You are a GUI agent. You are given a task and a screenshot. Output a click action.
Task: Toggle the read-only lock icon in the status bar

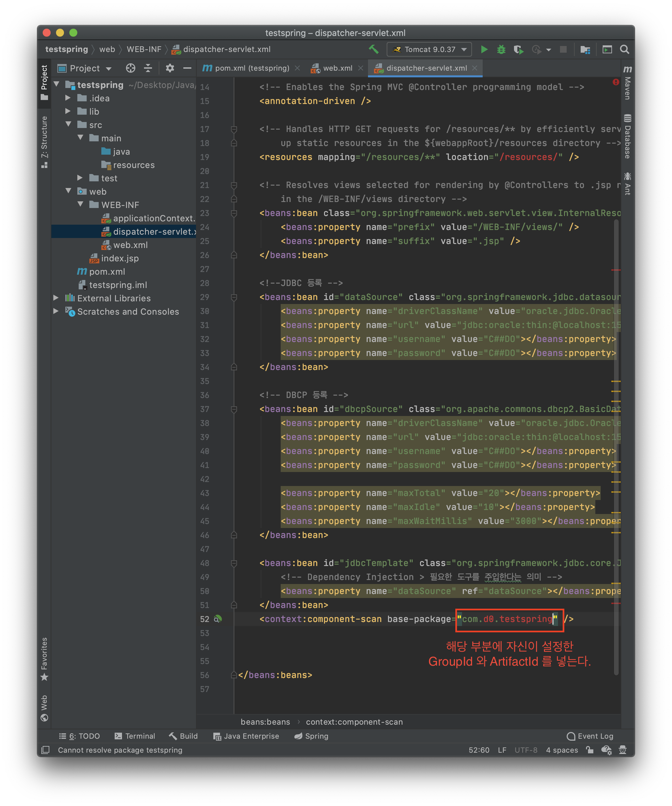[589, 750]
